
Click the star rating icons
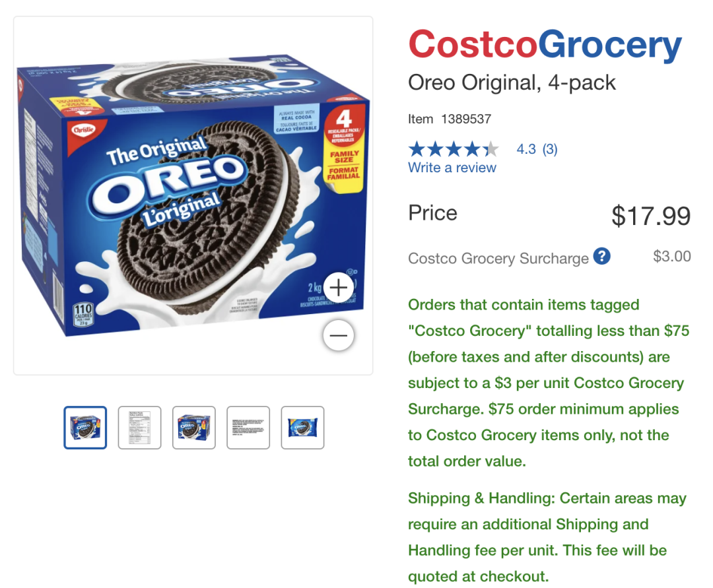[x=454, y=149]
